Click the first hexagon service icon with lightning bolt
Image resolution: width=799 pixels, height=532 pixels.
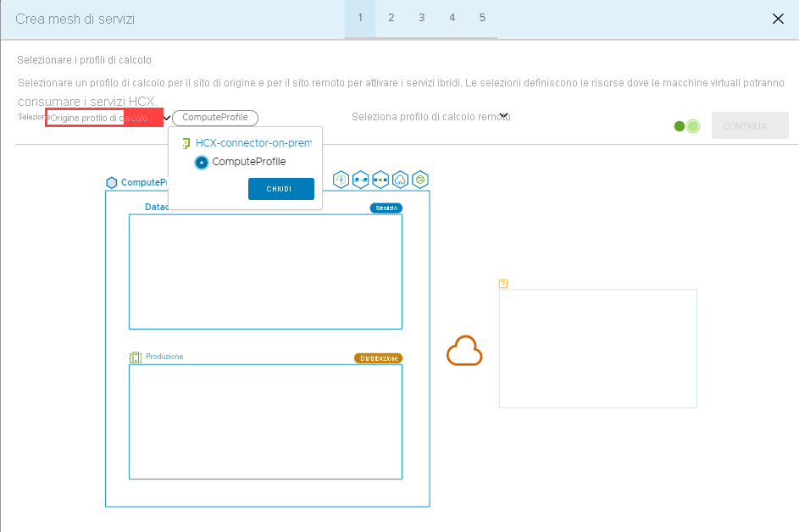pos(341,180)
